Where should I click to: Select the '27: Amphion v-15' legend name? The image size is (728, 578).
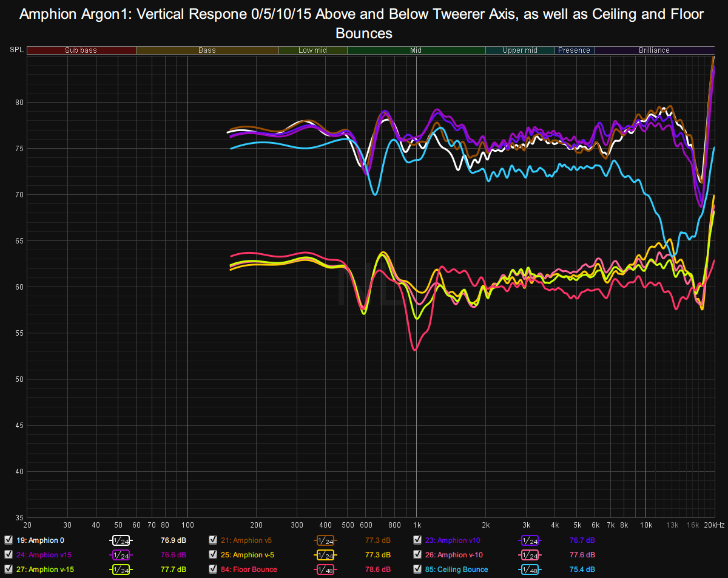click(x=45, y=569)
